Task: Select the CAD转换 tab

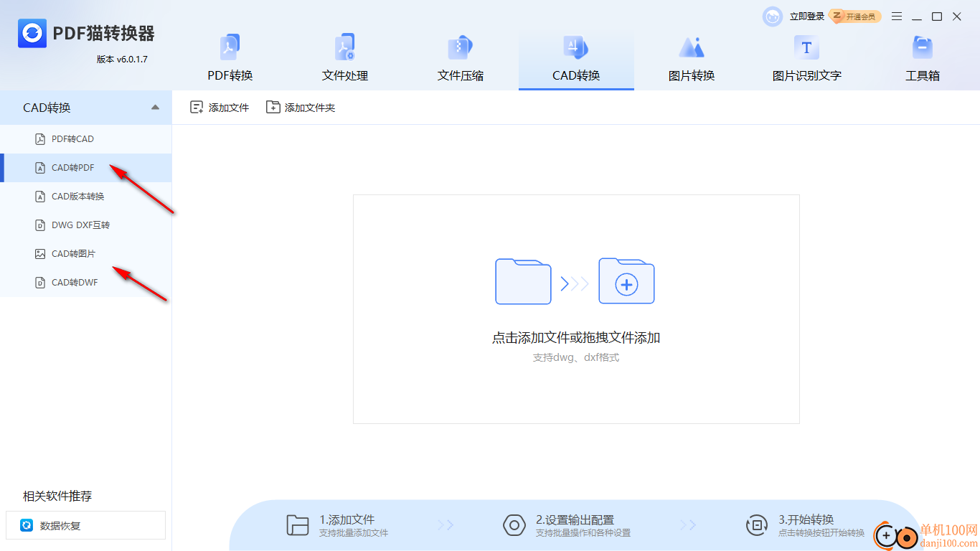Action: [x=576, y=60]
